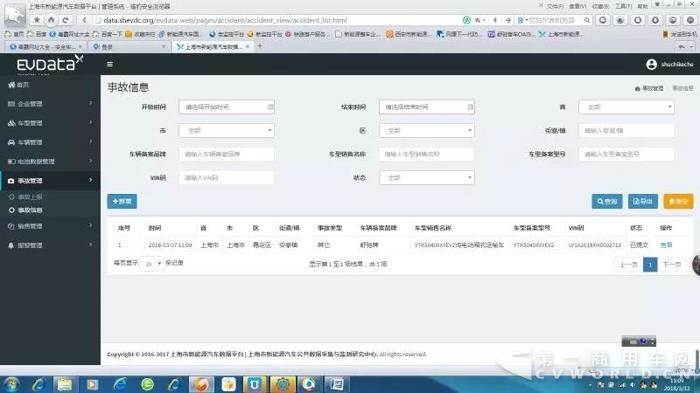Click the browser reload icon
This screenshot has height=393, width=700.
tap(66, 20)
